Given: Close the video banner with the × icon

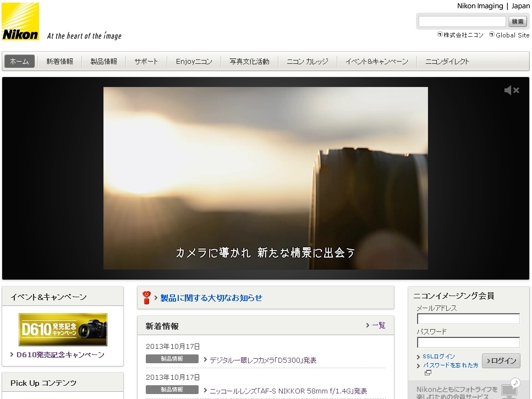Looking at the screenshot, I should click(516, 90).
